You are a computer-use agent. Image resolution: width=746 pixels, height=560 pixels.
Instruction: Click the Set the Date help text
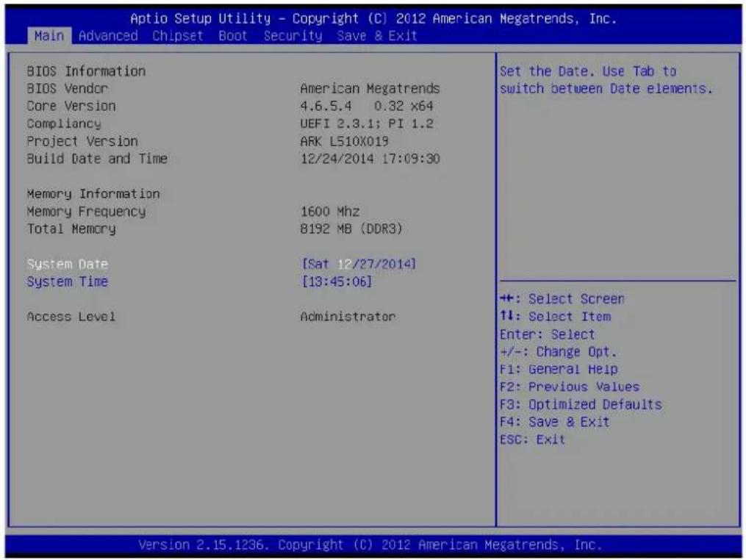tap(606, 80)
